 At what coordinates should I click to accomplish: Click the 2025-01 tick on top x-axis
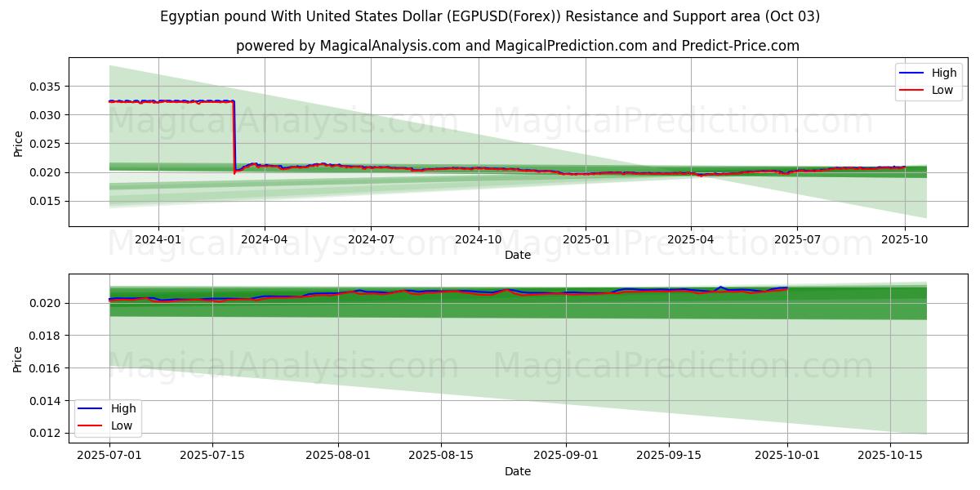[x=585, y=240]
